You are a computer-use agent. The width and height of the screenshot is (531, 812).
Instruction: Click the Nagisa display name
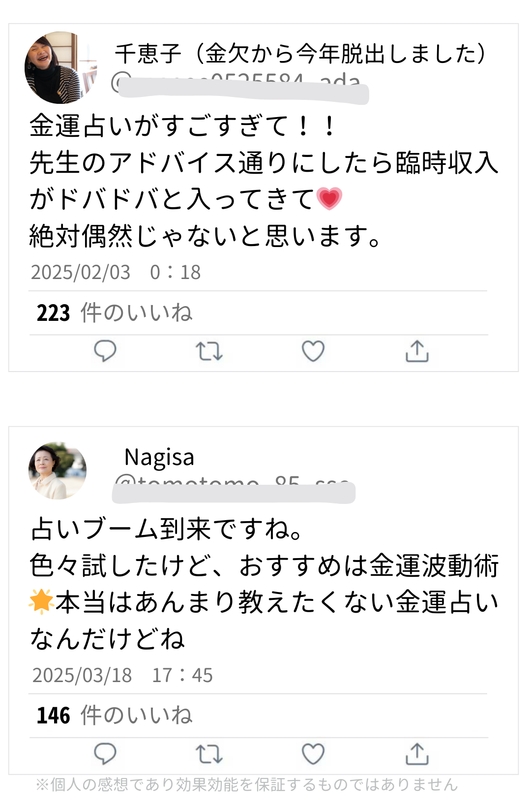click(159, 457)
